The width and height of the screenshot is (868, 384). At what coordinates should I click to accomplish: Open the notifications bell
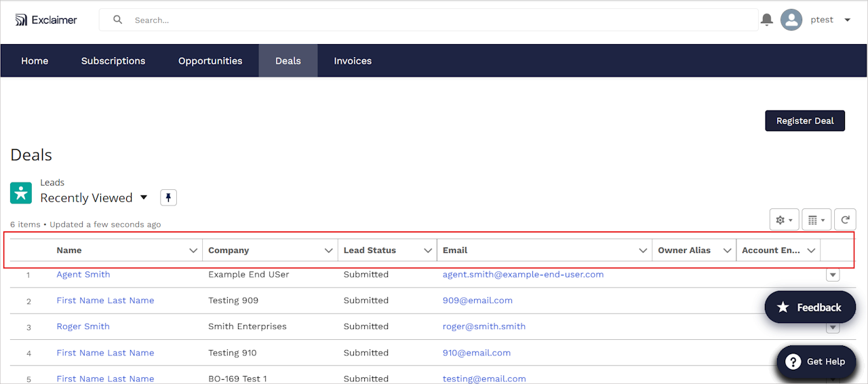pyautogui.click(x=767, y=20)
